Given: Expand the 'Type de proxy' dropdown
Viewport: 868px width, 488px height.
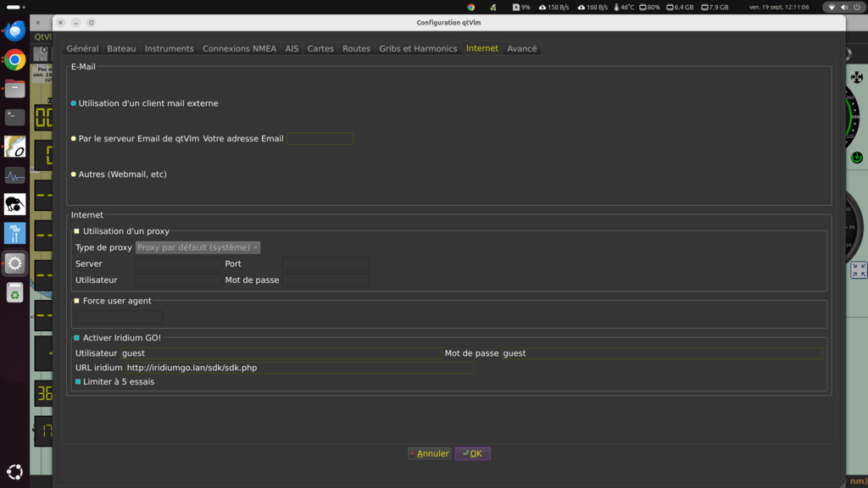Looking at the screenshot, I should tap(198, 247).
